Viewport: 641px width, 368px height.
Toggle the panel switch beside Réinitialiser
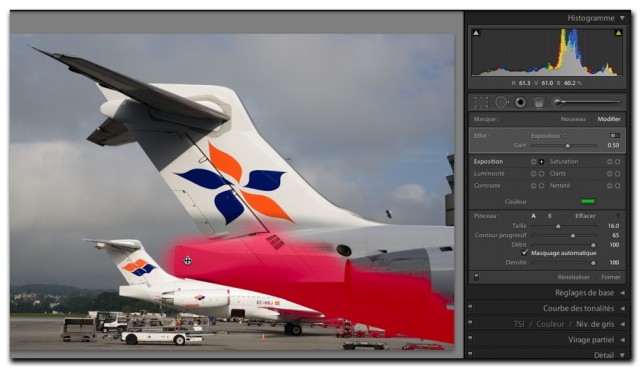click(x=476, y=277)
